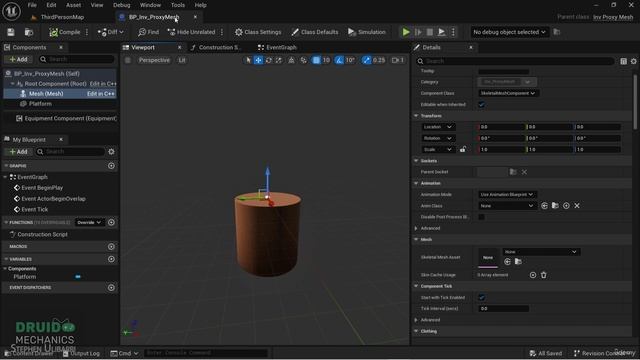Create new Anim Class with plus icon
640x360 pixels.
click(566, 206)
